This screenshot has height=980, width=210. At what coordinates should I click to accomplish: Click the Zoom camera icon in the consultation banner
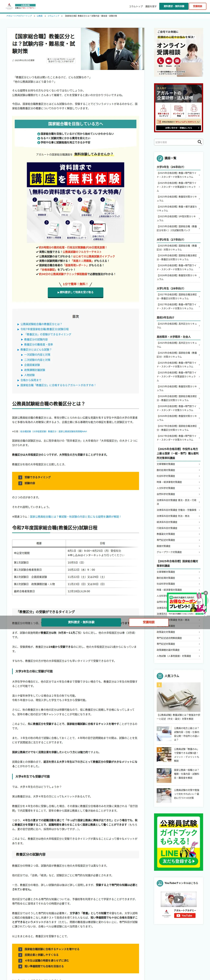[x=169, y=61]
